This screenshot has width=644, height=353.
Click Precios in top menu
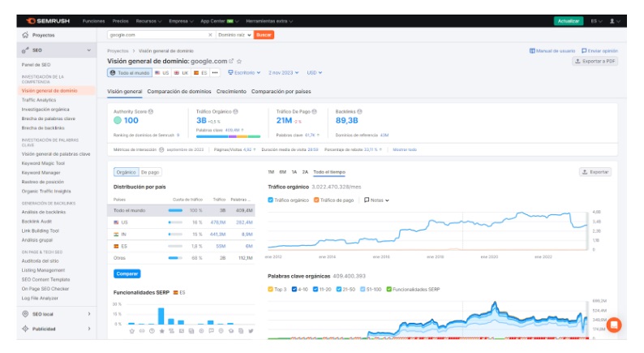120,21
